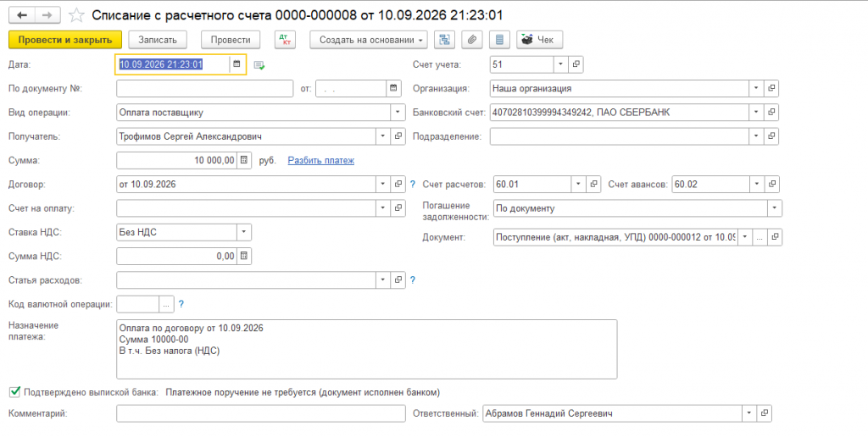Go back with the left arrow button
868x437 pixels.
coord(22,15)
